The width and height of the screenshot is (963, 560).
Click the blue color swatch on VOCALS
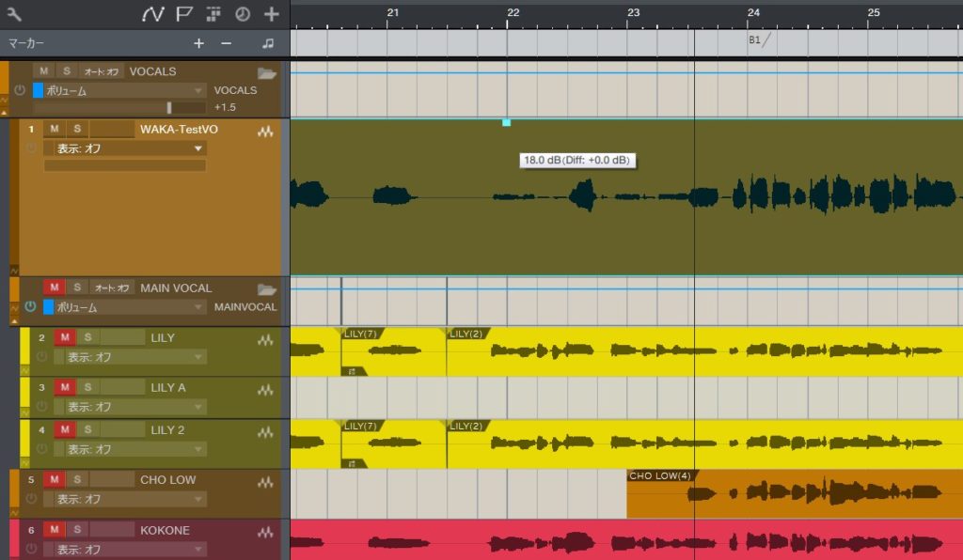click(x=38, y=90)
